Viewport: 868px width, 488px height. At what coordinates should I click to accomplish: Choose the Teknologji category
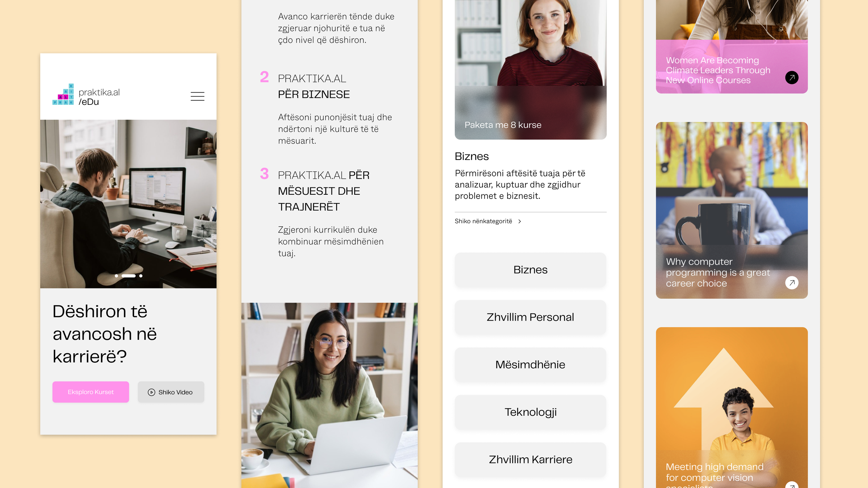click(x=530, y=412)
